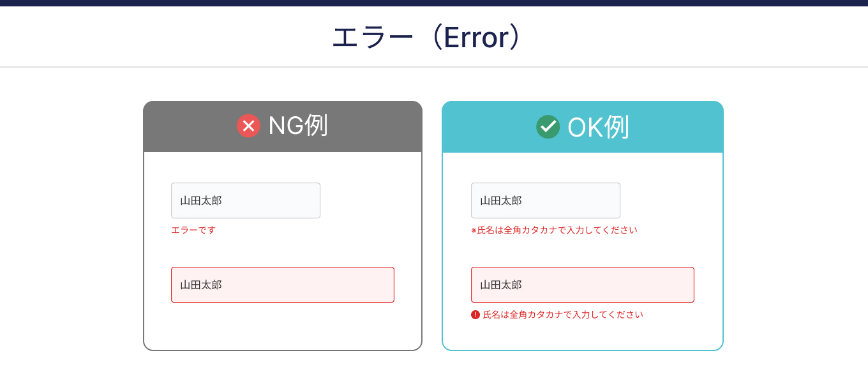Click the error message starting with ※氏名は

tap(554, 230)
